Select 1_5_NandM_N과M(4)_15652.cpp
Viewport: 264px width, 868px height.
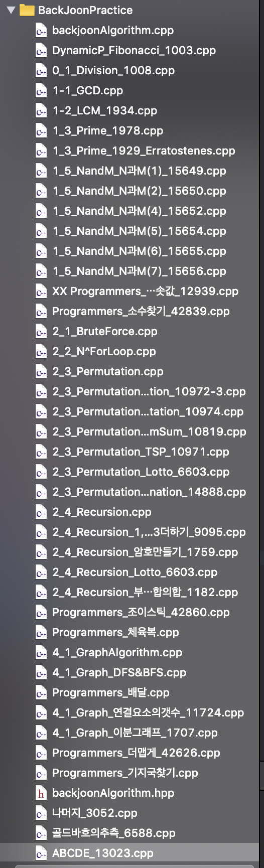pos(139,211)
